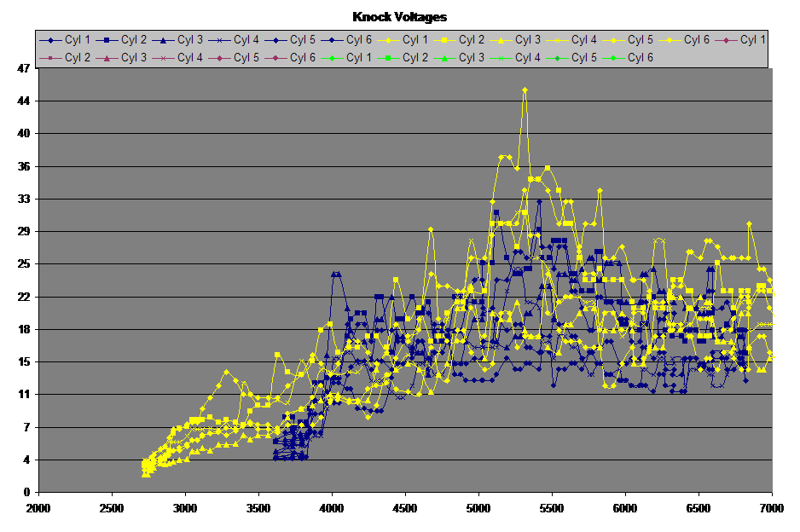The height and width of the screenshot is (532, 800).
Task: Click y-axis label 7
Action: click(x=26, y=427)
